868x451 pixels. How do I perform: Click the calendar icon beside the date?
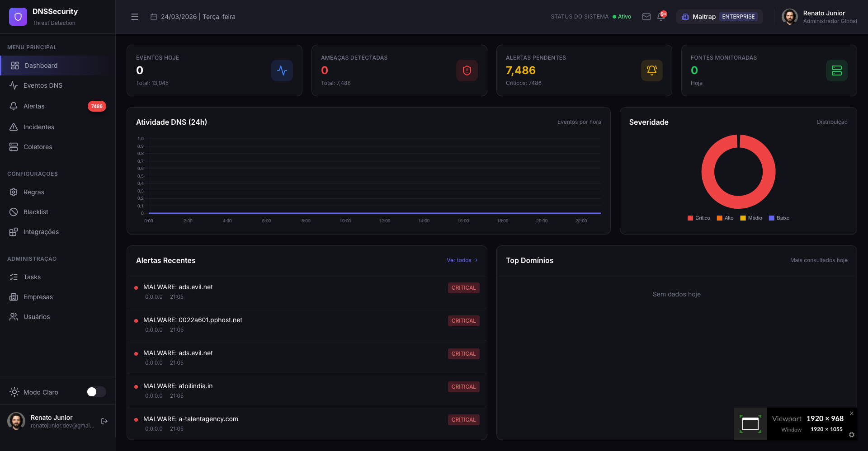153,16
